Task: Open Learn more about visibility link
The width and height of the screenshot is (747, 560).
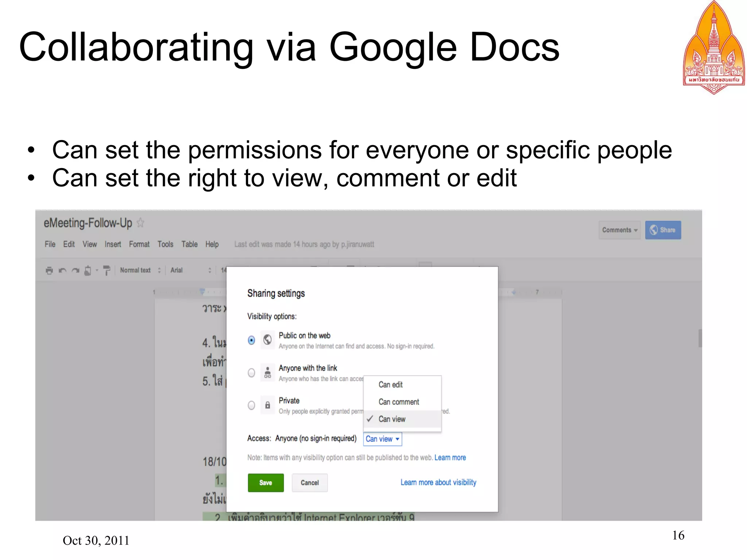Action: [x=438, y=482]
